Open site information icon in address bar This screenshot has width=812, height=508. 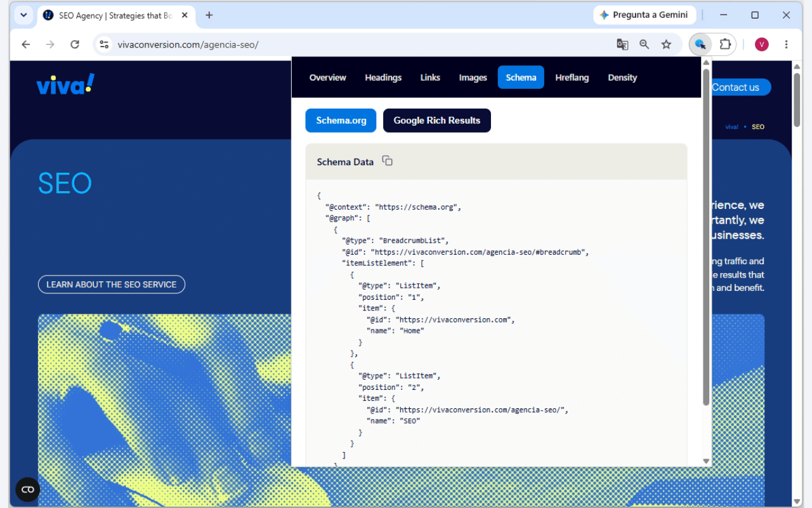pos(105,44)
